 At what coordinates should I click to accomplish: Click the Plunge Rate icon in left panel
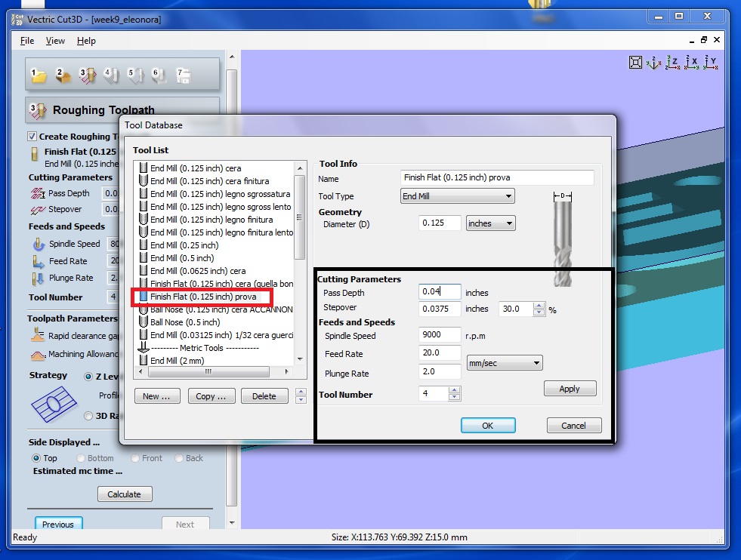point(39,278)
